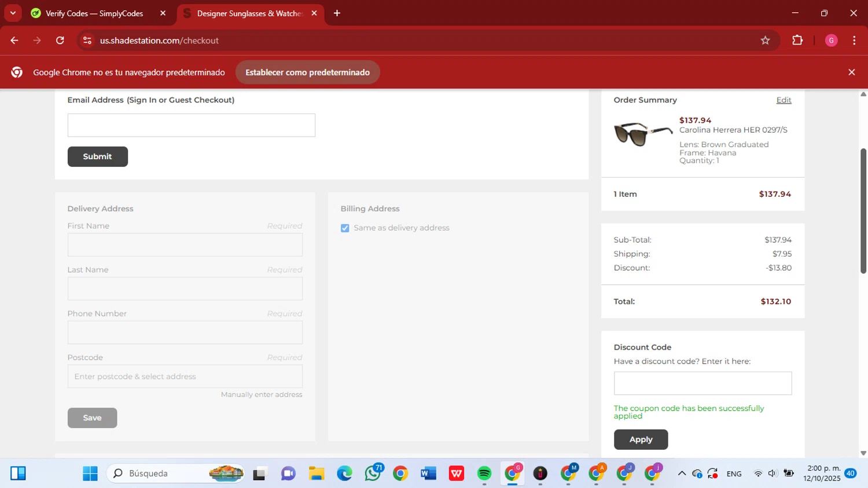This screenshot has width=868, height=488.
Task: Click the Last Name field
Action: [185, 289]
